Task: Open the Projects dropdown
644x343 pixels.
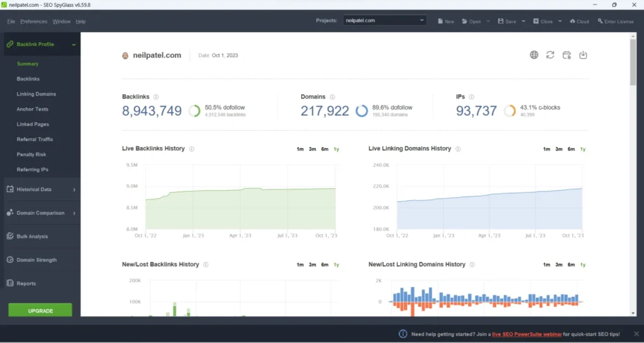Action: tap(386, 21)
